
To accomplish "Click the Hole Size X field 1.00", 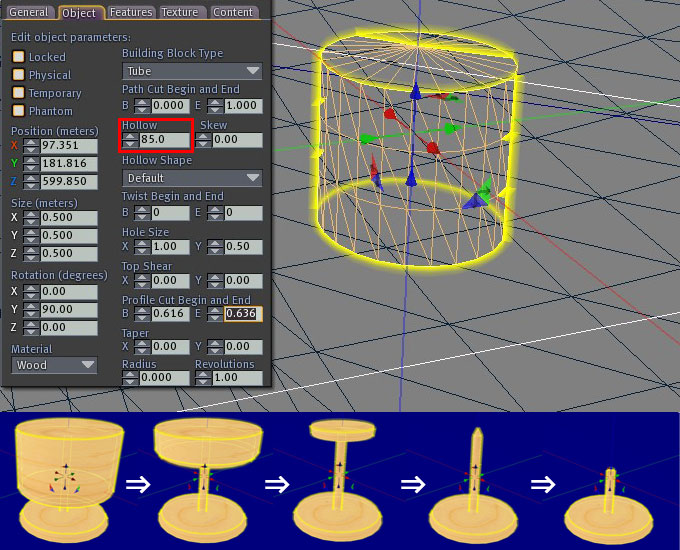I will coord(170,246).
